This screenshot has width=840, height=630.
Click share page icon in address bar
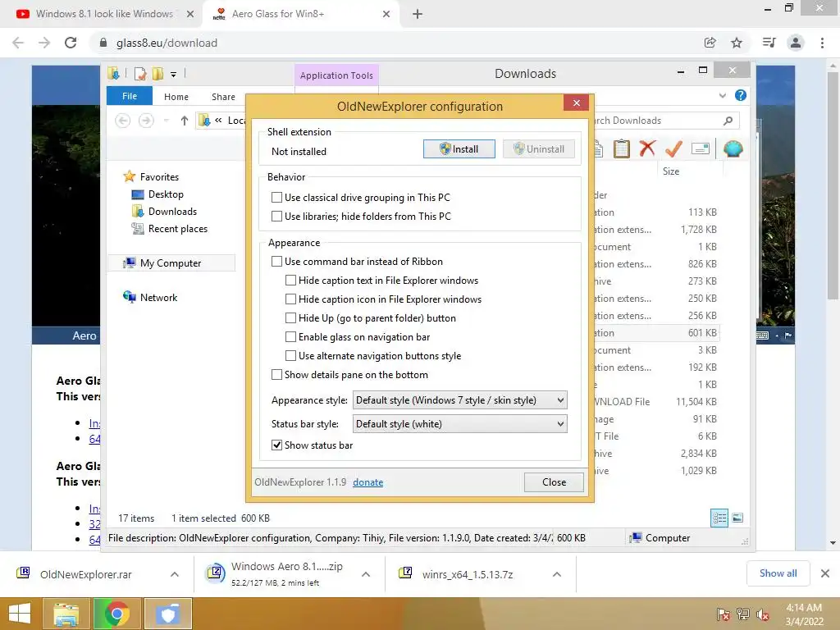click(710, 43)
